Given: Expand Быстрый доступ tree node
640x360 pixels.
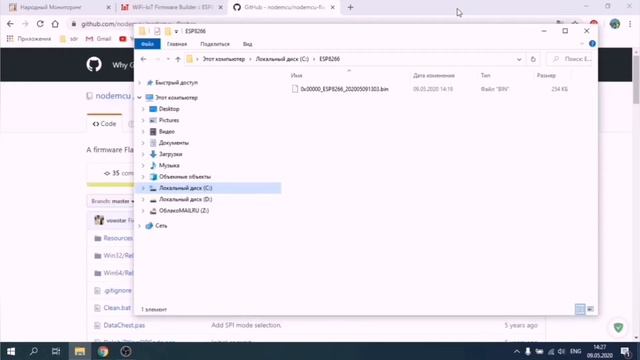Looking at the screenshot, I should pyautogui.click(x=140, y=83).
